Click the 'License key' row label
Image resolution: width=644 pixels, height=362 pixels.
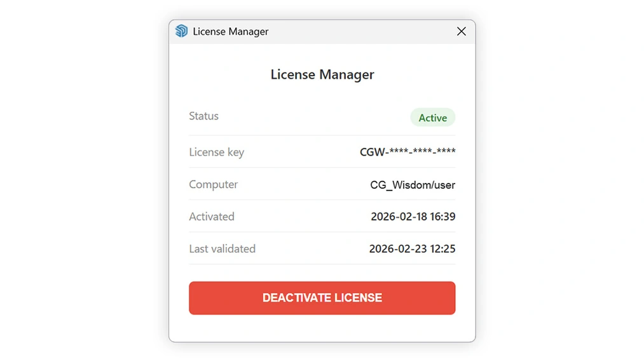(x=216, y=152)
